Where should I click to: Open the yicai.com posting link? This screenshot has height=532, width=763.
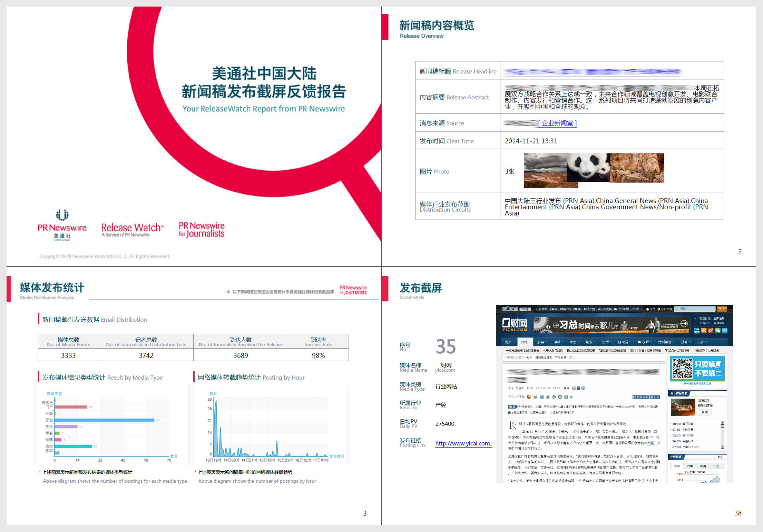[x=463, y=443]
